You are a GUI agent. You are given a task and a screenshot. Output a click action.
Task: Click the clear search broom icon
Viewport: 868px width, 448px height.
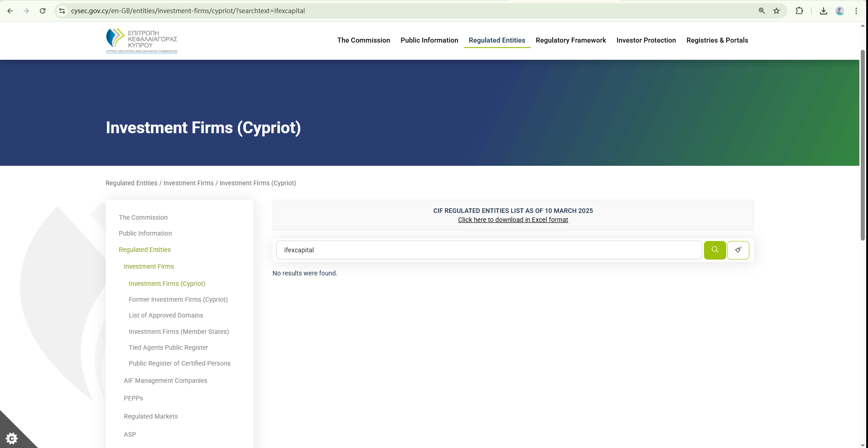coord(738,250)
